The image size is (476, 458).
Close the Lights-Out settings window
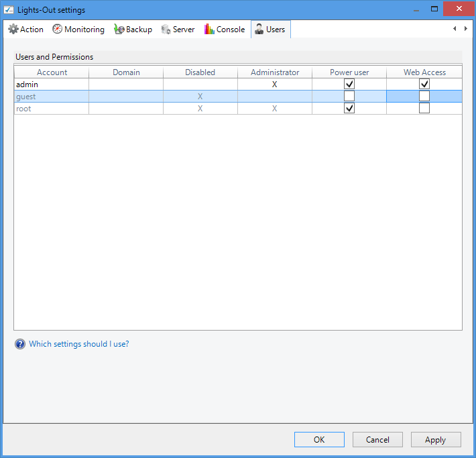click(459, 9)
